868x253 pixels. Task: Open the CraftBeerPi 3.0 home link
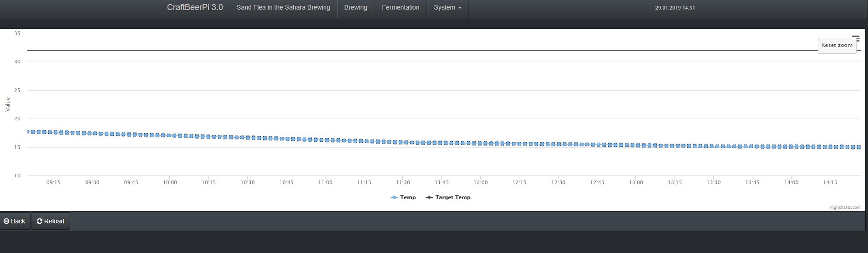(195, 8)
